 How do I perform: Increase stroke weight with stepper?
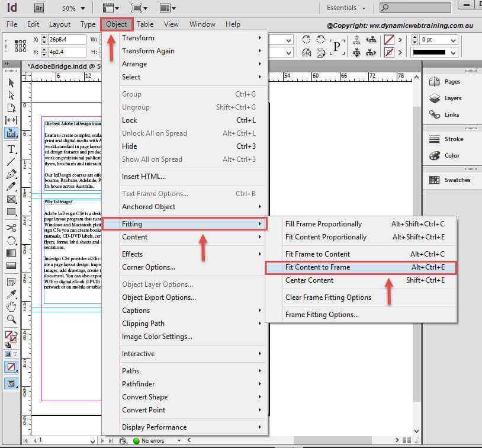tap(414, 38)
